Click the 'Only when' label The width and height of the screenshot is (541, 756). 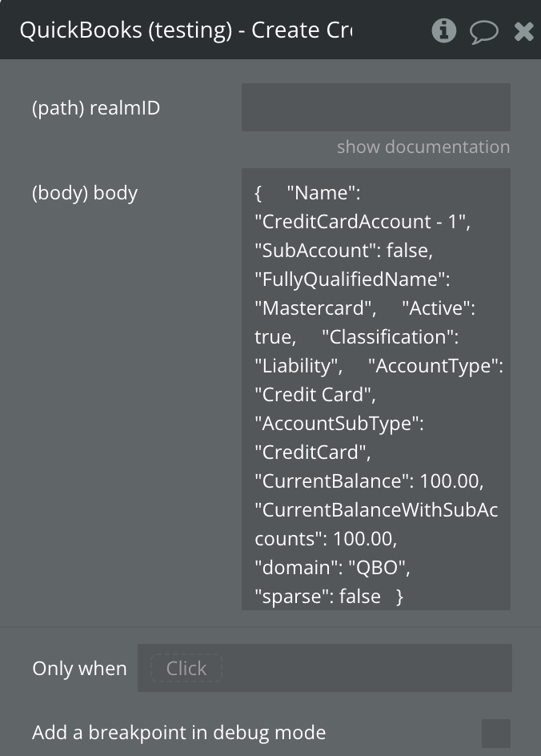coord(79,669)
